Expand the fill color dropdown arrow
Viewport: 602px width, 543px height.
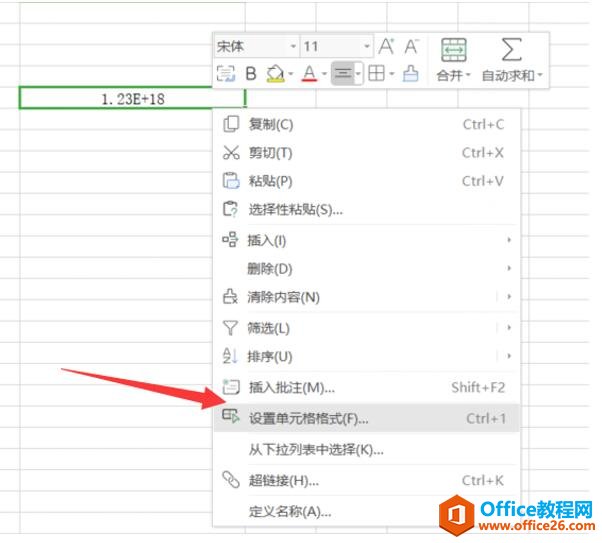point(291,73)
